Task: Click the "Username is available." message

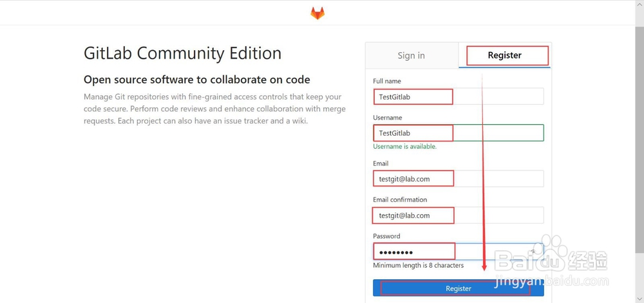Action: (404, 147)
